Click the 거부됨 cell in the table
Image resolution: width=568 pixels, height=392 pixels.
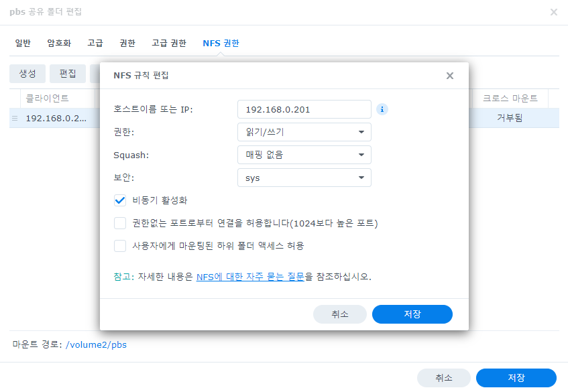tap(510, 118)
